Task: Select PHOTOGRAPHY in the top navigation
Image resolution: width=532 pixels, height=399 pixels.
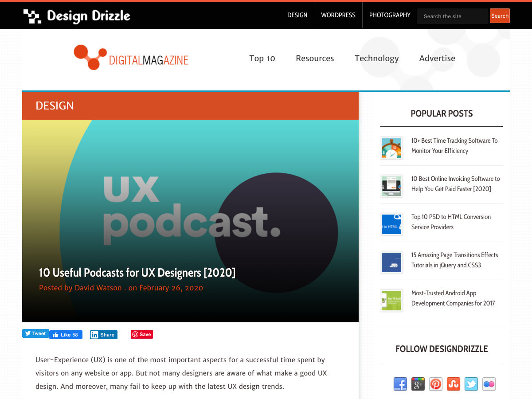Action: (390, 15)
